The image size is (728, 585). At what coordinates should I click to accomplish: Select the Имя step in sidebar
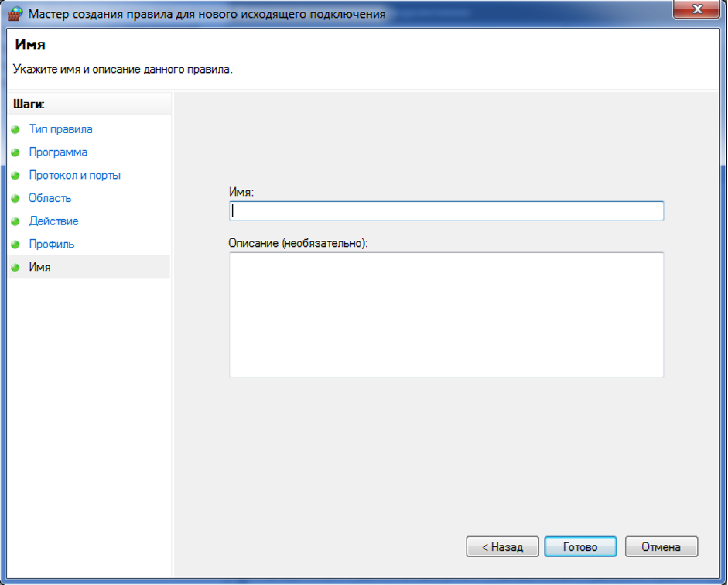tap(39, 267)
